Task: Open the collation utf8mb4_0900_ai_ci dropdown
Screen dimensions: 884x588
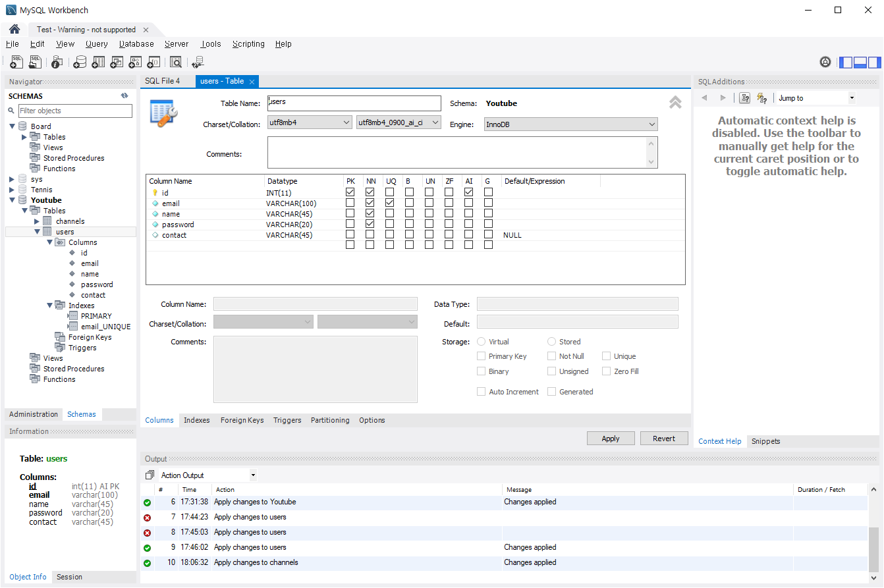Action: pyautogui.click(x=399, y=122)
